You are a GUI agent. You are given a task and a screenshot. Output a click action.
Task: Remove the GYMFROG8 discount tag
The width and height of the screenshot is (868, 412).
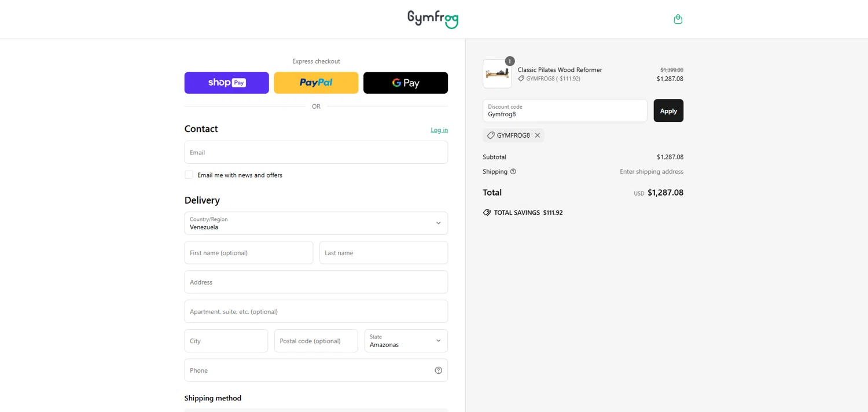coord(538,135)
